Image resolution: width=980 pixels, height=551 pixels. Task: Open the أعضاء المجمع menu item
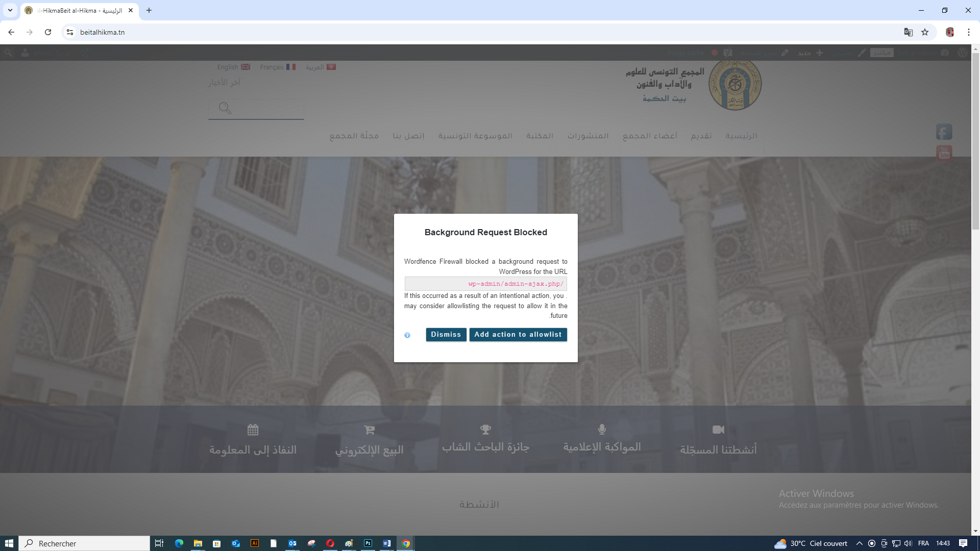(x=650, y=136)
